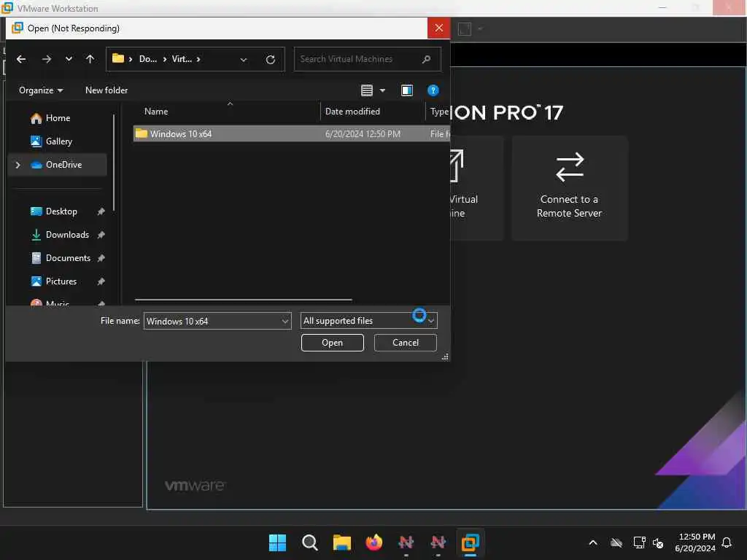
Task: Click the pin icon beside Pictures
Action: tap(101, 281)
